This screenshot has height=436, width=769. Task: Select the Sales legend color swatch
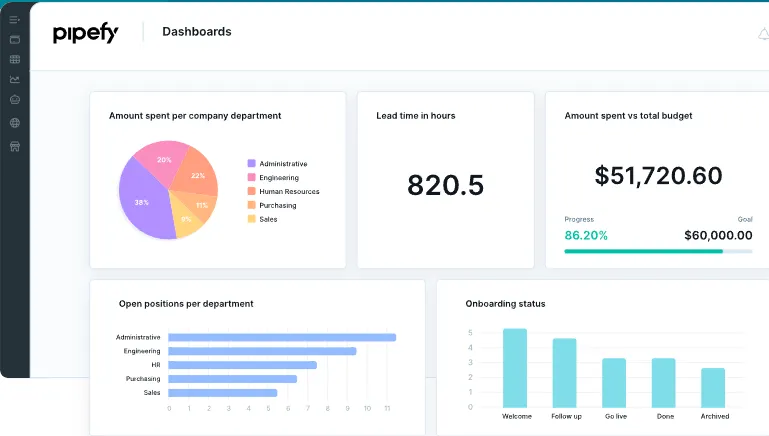pos(252,219)
